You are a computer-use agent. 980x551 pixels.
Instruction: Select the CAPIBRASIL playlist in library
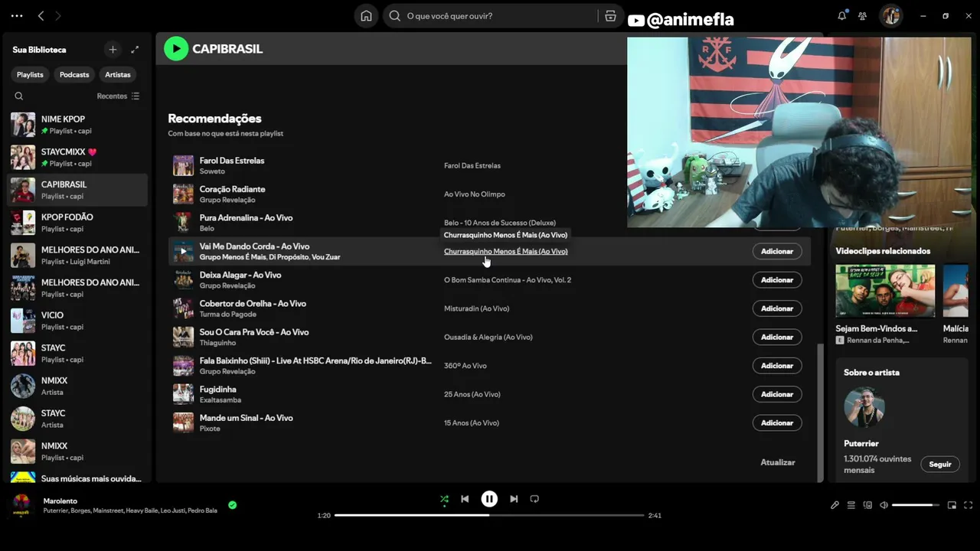[x=77, y=190]
